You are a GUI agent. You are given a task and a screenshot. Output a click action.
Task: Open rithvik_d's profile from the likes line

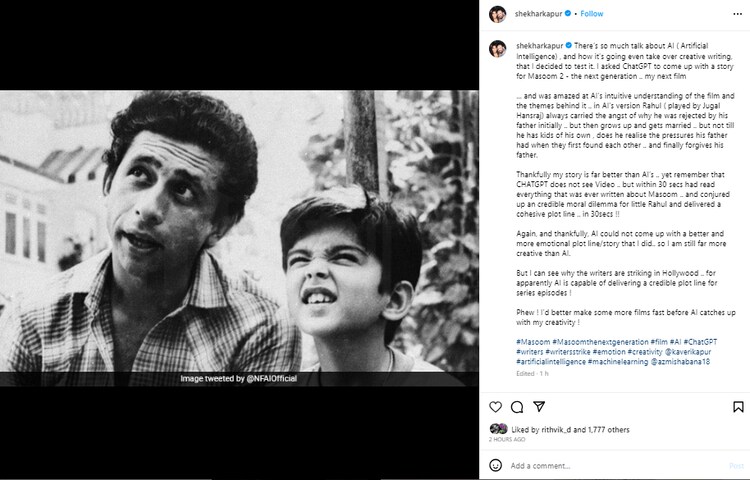pyautogui.click(x=556, y=429)
